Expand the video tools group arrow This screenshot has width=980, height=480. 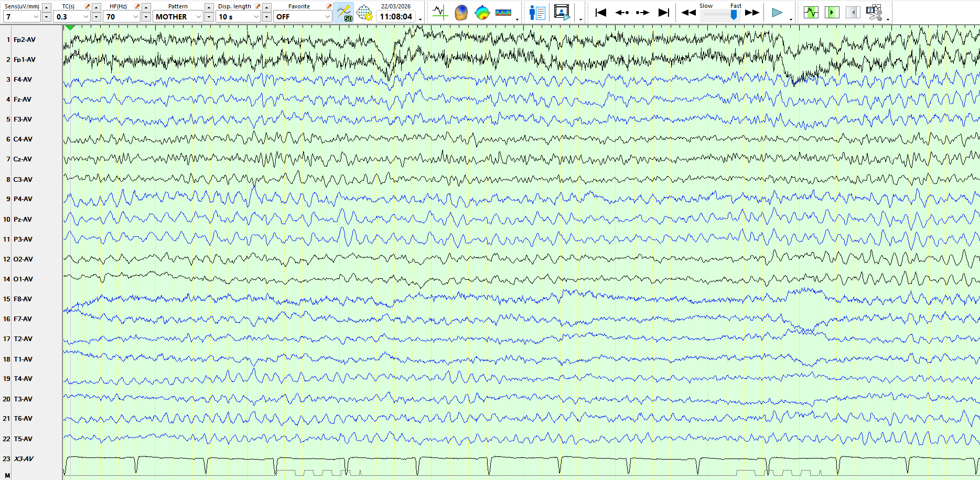580,19
